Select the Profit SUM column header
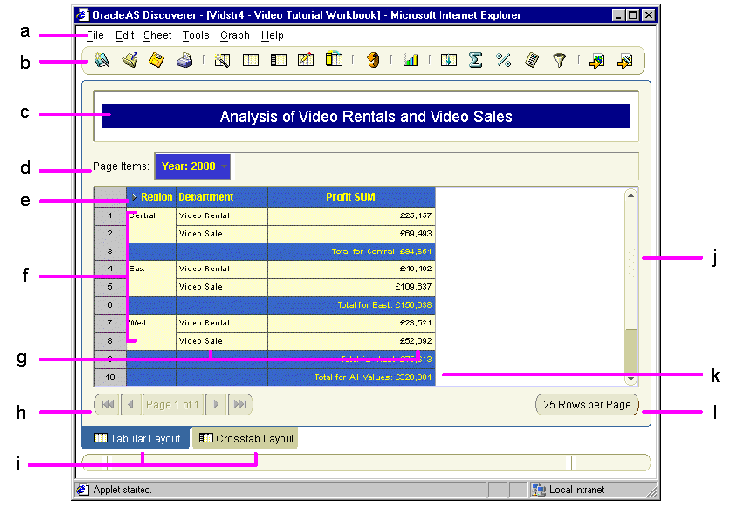This screenshot has width=733, height=505. point(352,197)
